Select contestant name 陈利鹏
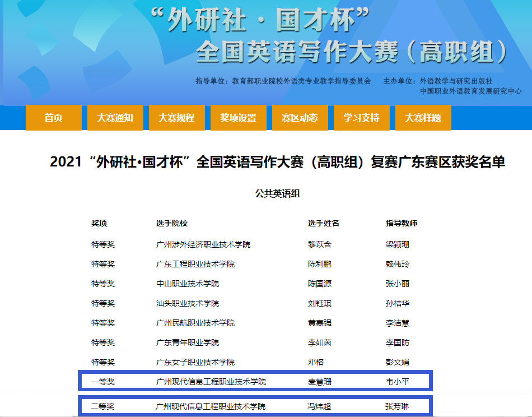The height and width of the screenshot is (417, 532). point(320,264)
